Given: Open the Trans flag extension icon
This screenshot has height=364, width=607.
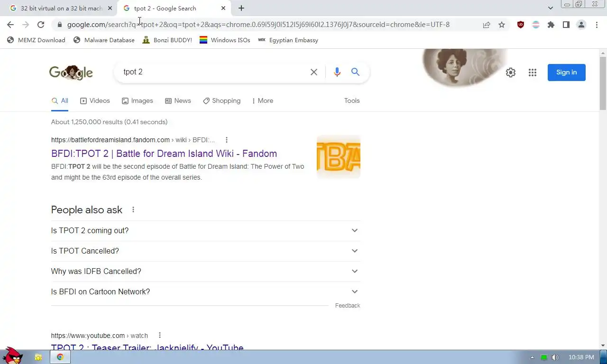Looking at the screenshot, I should coord(536,25).
